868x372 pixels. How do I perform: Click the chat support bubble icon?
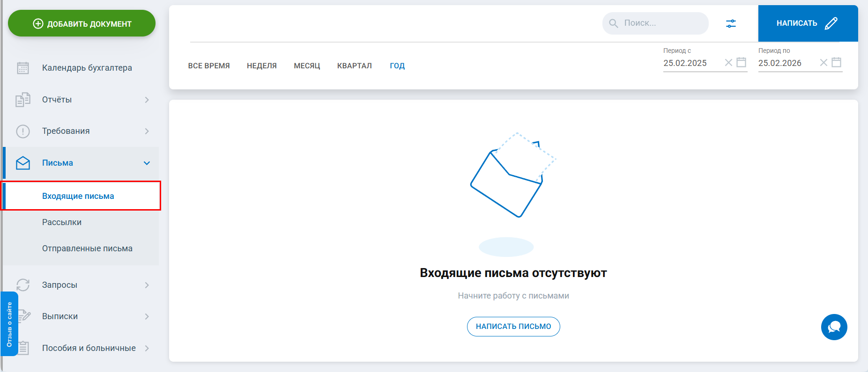click(834, 327)
